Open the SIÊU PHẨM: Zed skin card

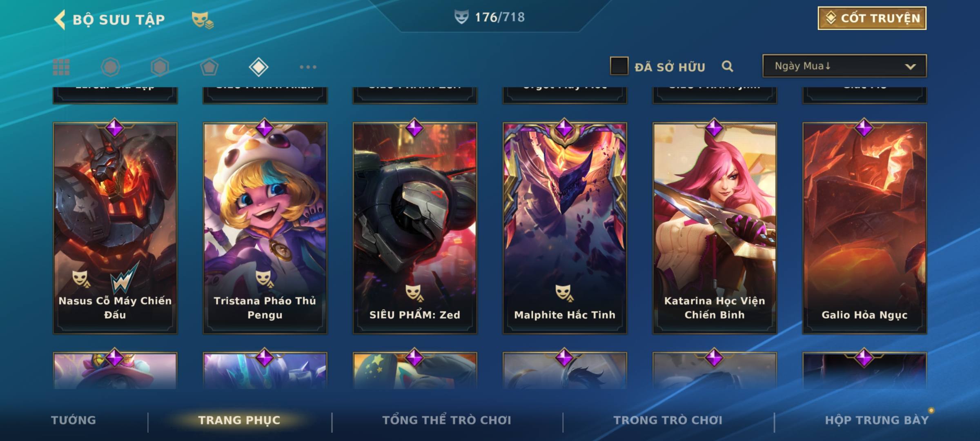pyautogui.click(x=415, y=228)
